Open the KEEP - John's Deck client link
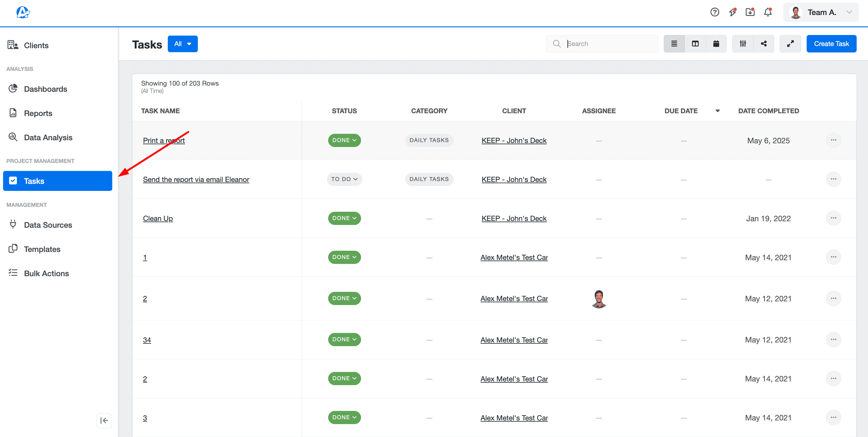This screenshot has width=868, height=437. click(514, 140)
